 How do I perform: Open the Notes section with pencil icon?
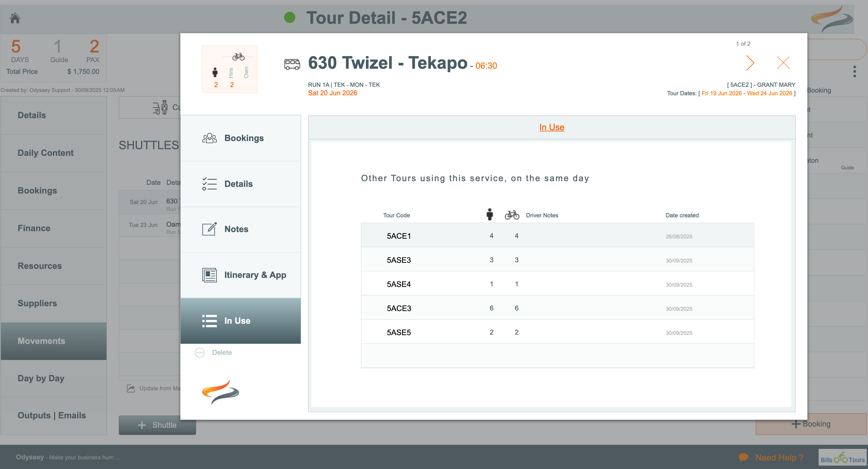point(209,229)
